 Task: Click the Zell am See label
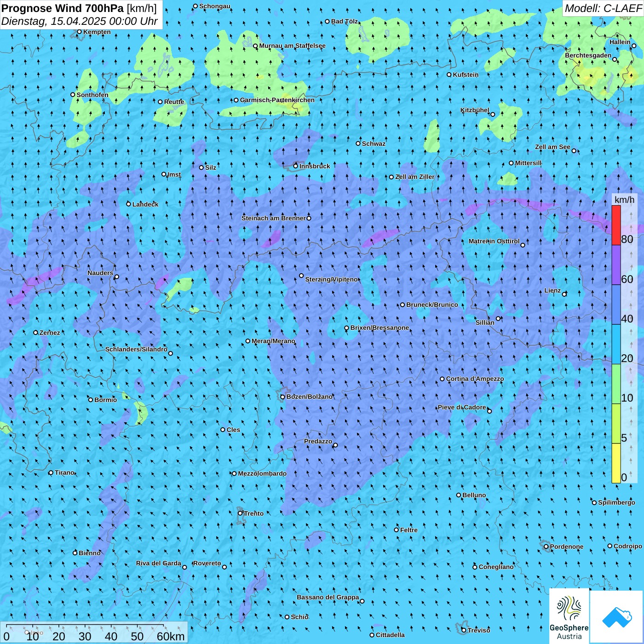(552, 147)
